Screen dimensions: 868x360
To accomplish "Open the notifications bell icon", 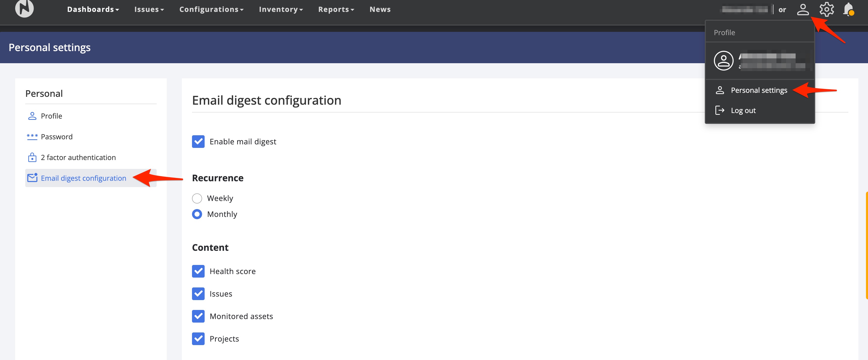I will (x=848, y=9).
